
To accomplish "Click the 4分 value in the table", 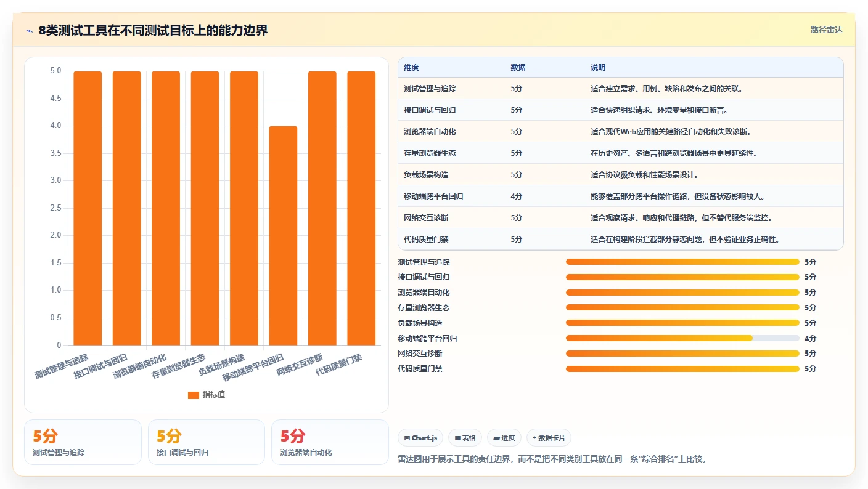I will [x=517, y=196].
